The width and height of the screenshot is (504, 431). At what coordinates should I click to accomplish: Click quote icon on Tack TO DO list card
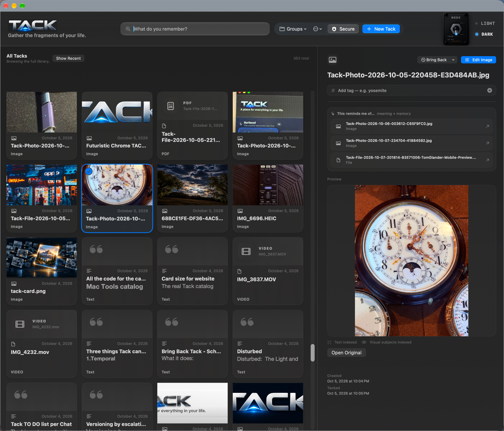pos(21,395)
